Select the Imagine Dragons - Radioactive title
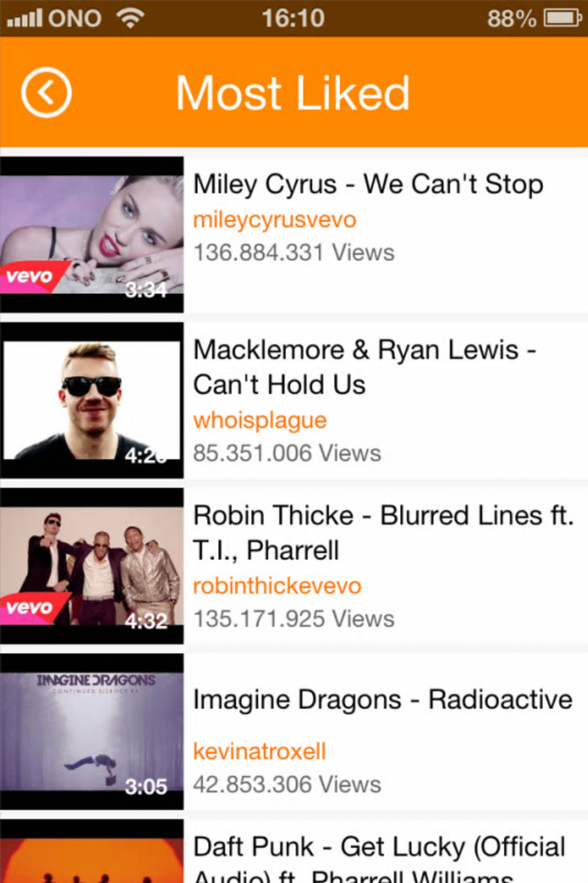This screenshot has height=883, width=588. pyautogui.click(x=383, y=700)
